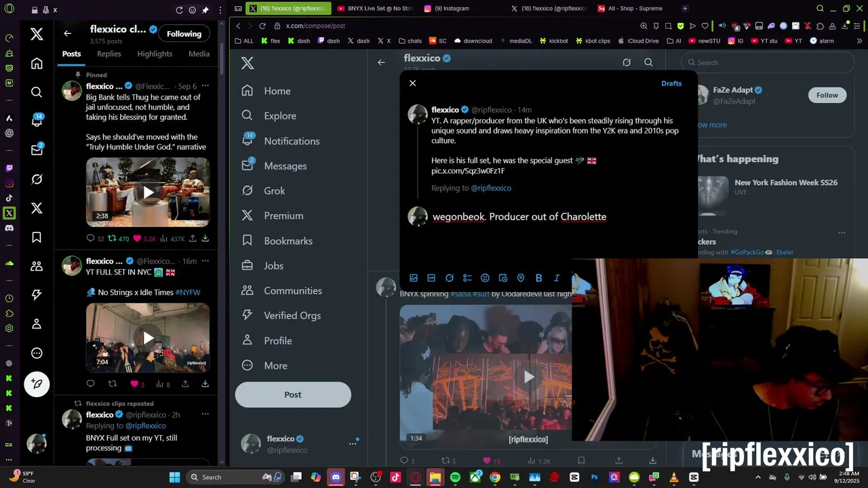Select Posts tab in sidebar panel
The width and height of the screenshot is (868, 488).
tap(71, 54)
